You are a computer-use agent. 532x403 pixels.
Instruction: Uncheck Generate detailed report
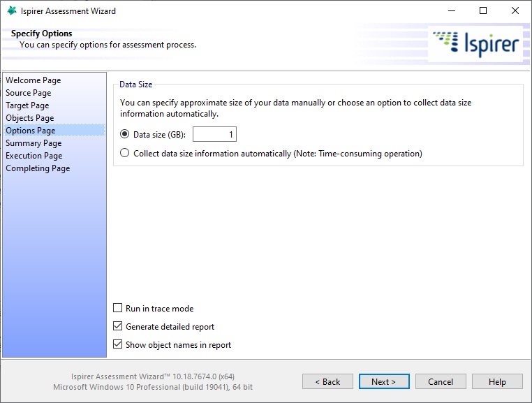point(117,326)
